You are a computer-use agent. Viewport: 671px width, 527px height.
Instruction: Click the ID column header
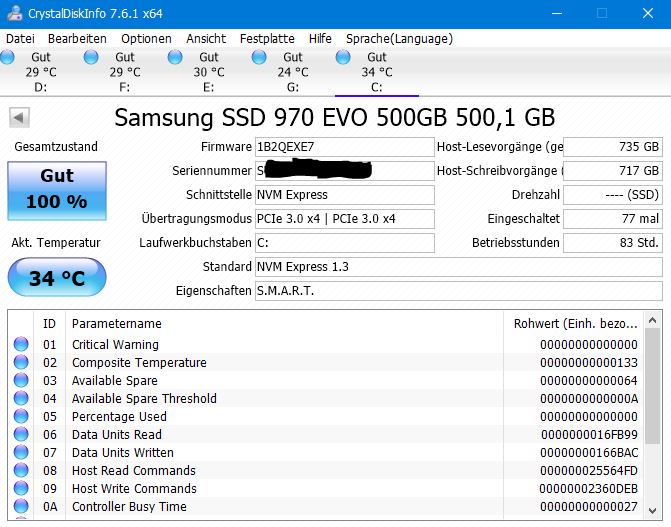49,324
